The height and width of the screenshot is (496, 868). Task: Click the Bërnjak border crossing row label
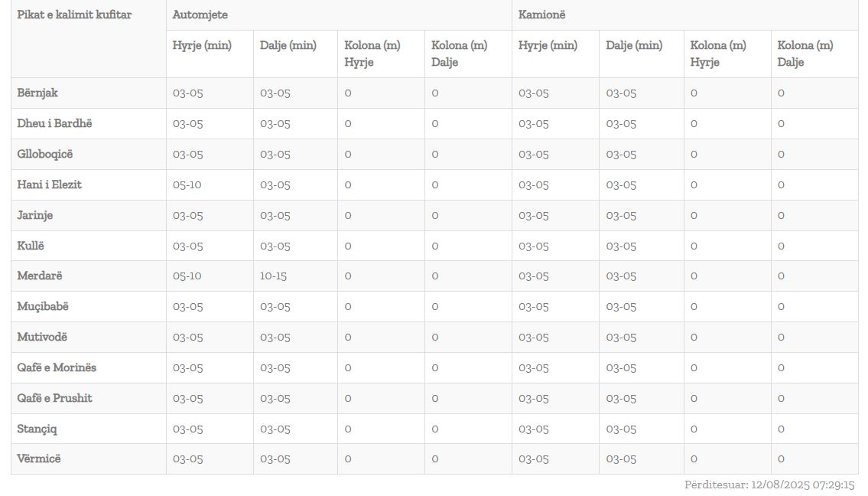click(x=37, y=93)
